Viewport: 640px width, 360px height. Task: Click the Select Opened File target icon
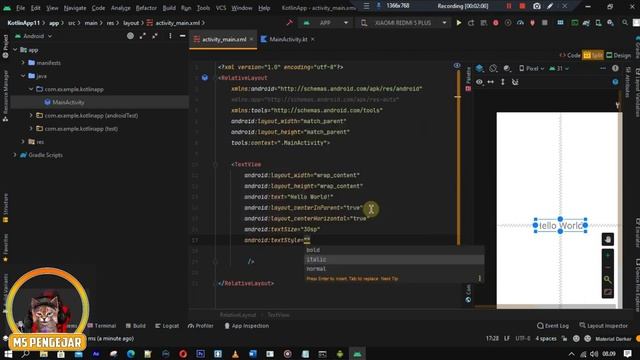130,36
